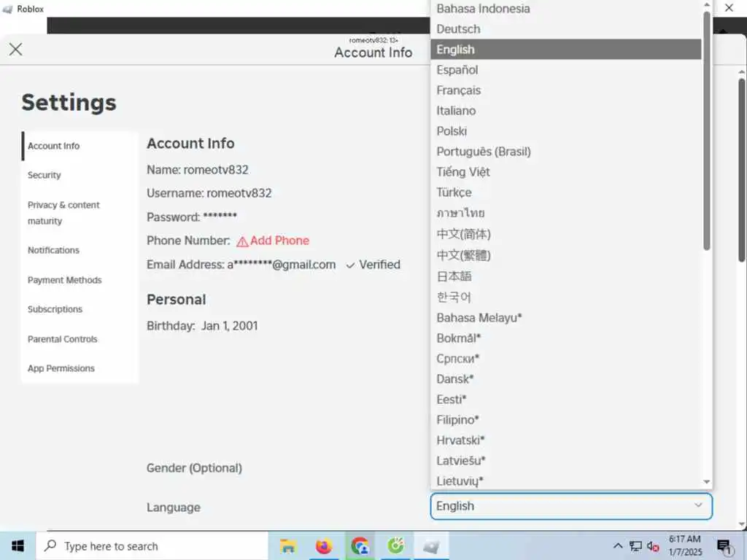Close the settings page with X icon

(15, 49)
